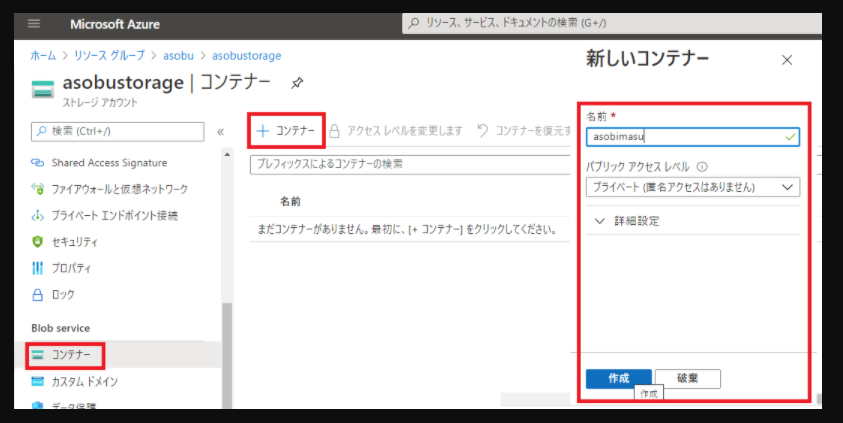The height and width of the screenshot is (423, 843).
Task: Focus the container prefix search field
Action: coord(410,164)
